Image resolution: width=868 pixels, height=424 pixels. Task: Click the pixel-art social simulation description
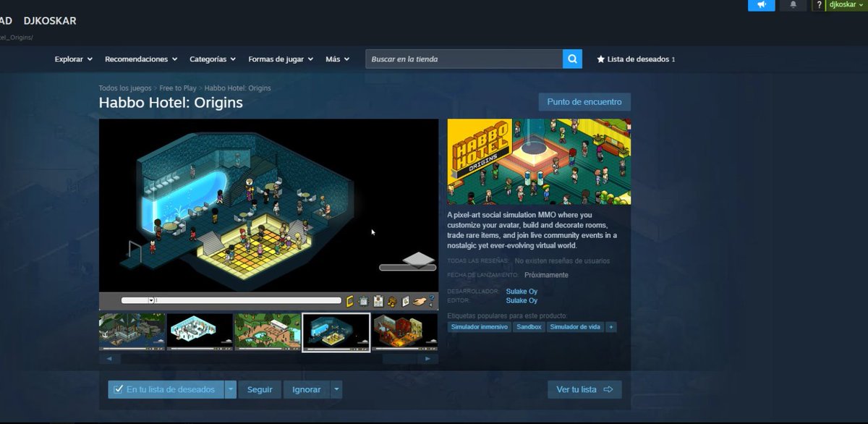click(x=532, y=230)
